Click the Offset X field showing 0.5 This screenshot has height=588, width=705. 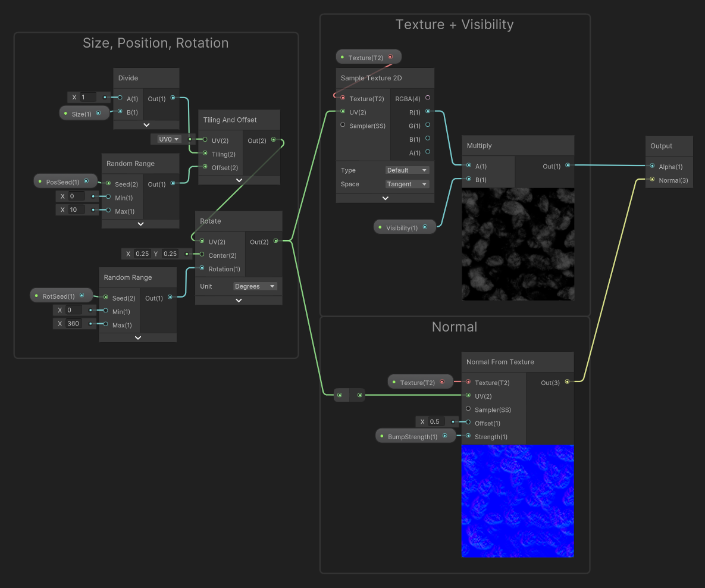pyautogui.click(x=436, y=422)
